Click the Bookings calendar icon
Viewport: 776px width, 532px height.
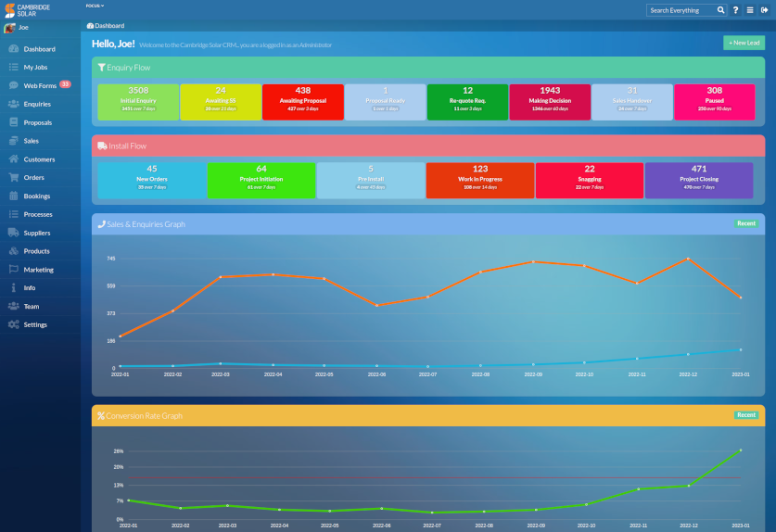coord(13,196)
